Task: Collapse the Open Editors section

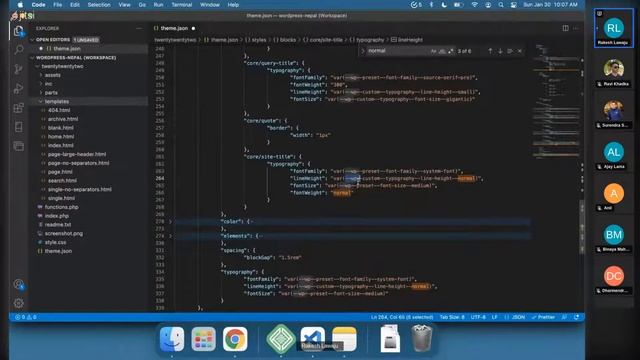Action: (33, 40)
